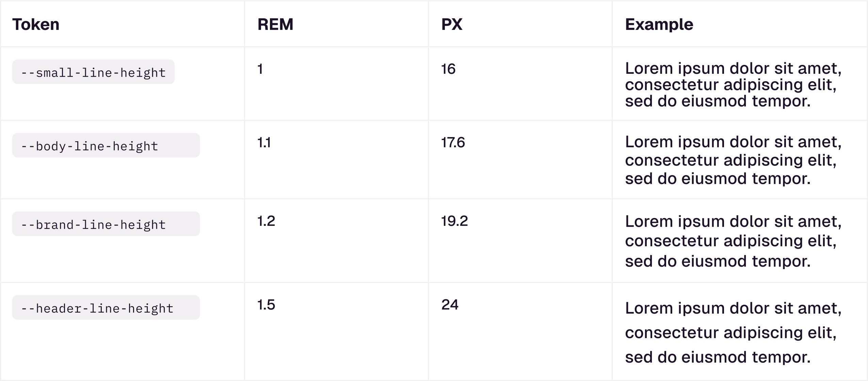Click the example text in the brand-line-height row
The height and width of the screenshot is (381, 868).
coord(733,241)
